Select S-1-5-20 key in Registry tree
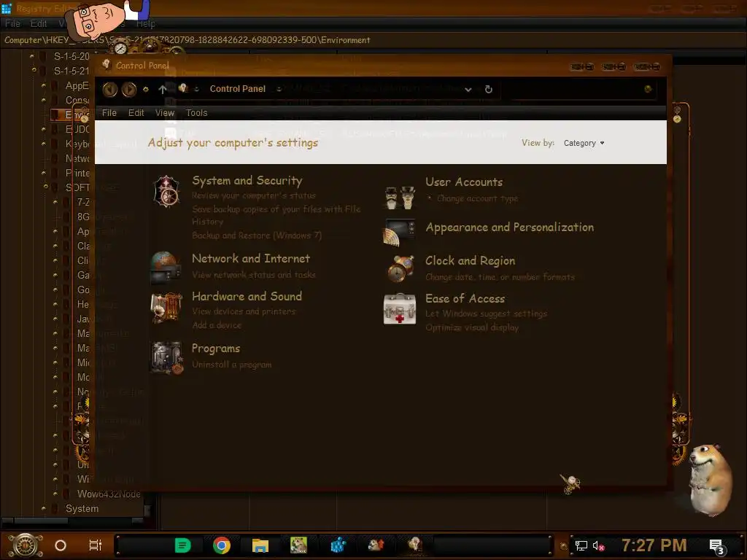The width and height of the screenshot is (747, 560). 71,56
